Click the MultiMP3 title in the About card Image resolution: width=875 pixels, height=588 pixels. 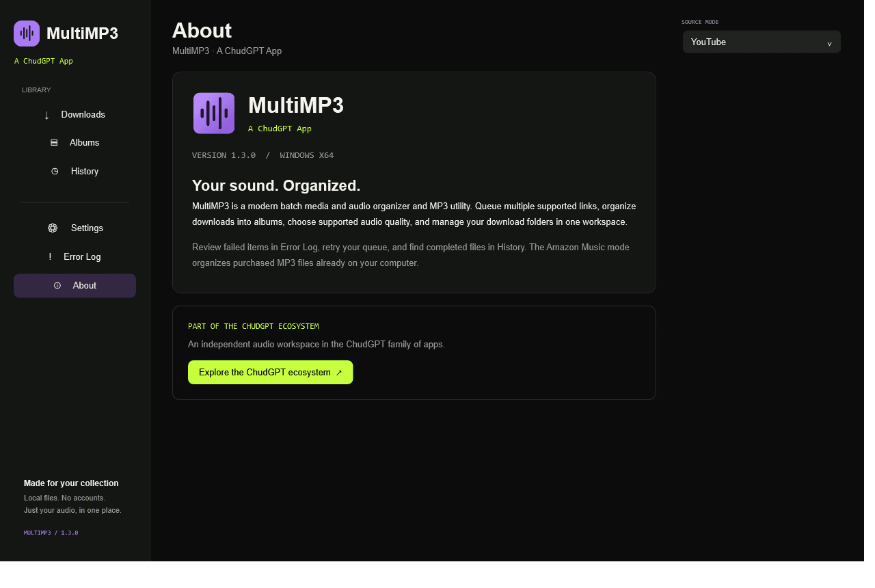(296, 105)
